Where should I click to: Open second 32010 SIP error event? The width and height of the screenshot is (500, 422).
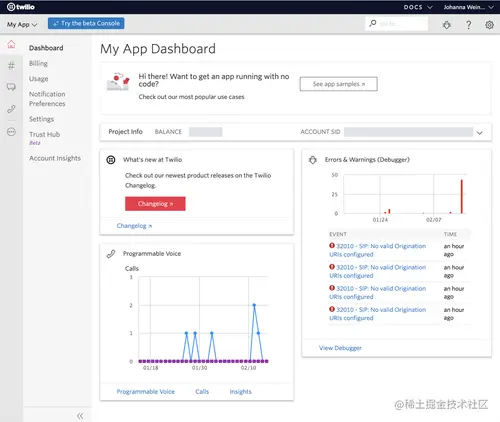378,271
